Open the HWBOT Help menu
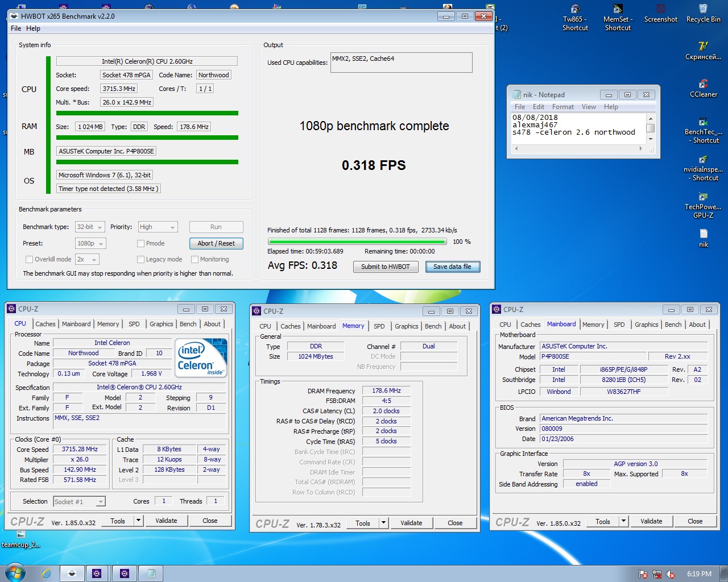728x582 pixels. point(33,28)
